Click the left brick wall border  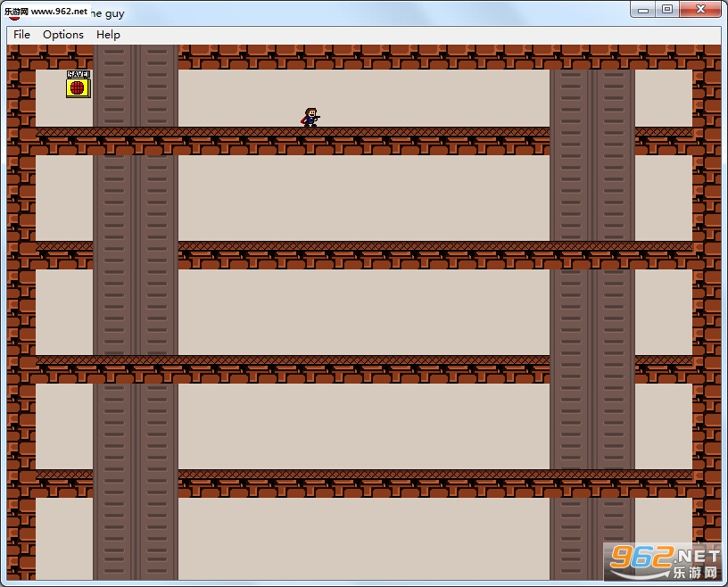pyautogui.click(x=21, y=312)
